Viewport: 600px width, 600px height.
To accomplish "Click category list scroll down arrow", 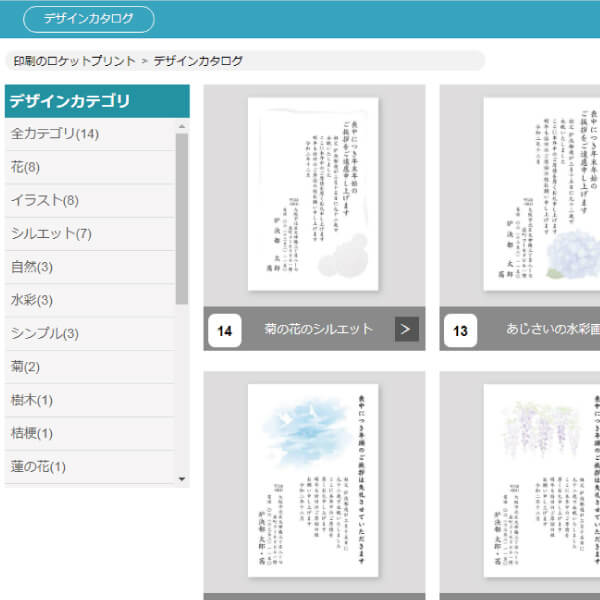I will click(182, 479).
